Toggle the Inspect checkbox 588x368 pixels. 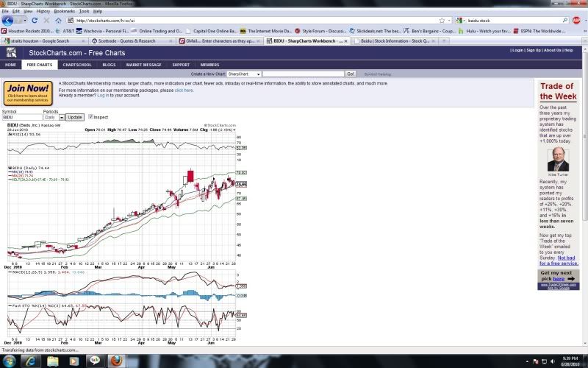point(90,117)
